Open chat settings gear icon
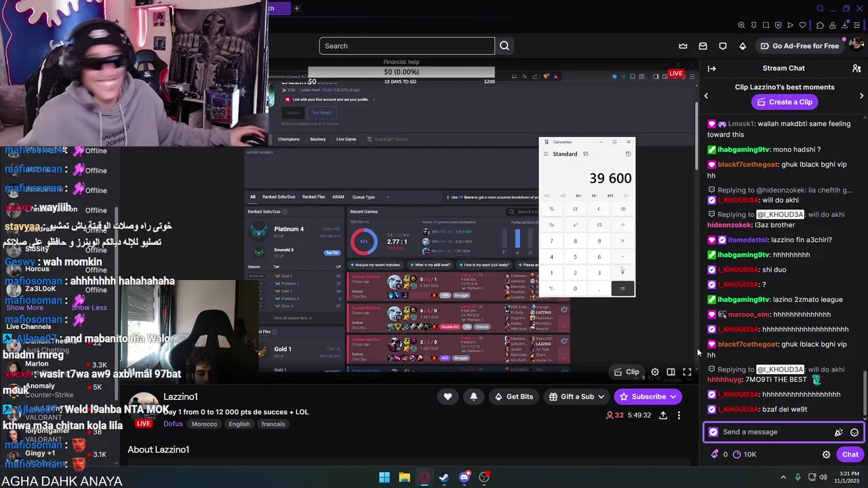The height and width of the screenshot is (488, 868). (x=826, y=455)
